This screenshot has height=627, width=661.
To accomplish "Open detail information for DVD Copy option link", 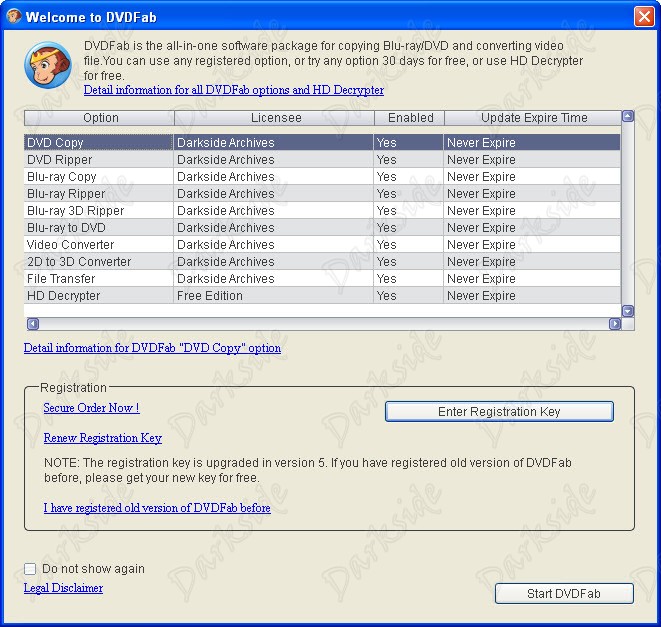I will click(x=152, y=348).
